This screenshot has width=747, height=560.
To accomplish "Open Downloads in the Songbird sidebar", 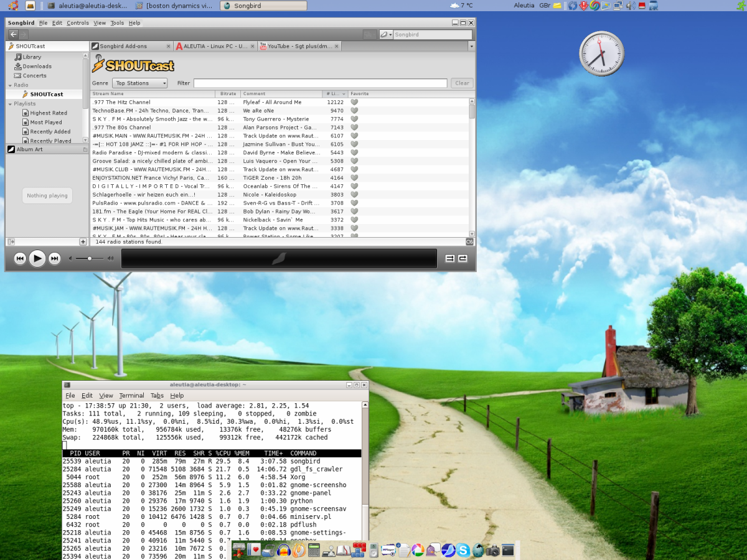I will tap(37, 66).
